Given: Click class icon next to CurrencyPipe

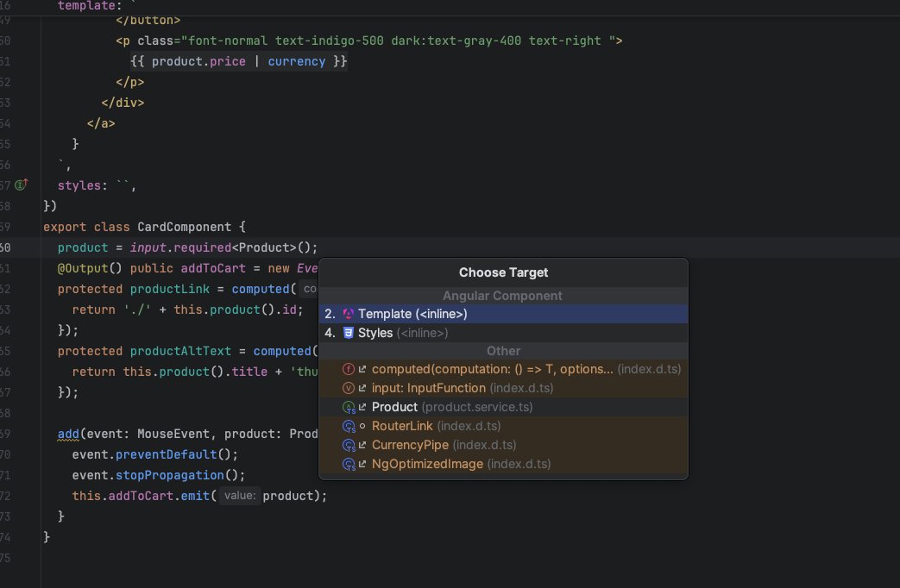Looking at the screenshot, I should 349,445.
